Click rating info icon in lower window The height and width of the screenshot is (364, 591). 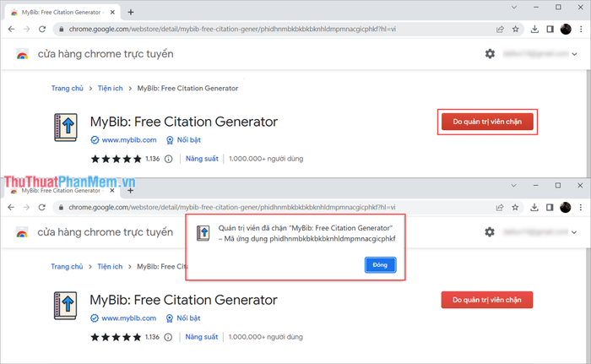pos(168,337)
